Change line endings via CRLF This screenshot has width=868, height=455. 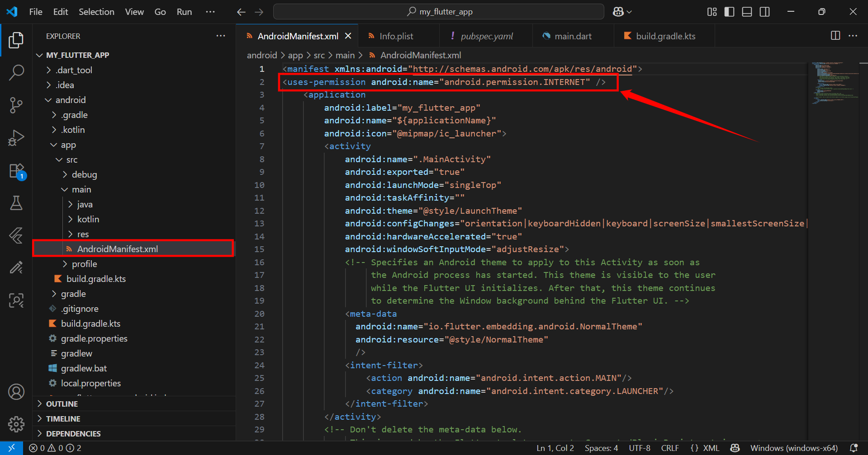click(x=670, y=448)
